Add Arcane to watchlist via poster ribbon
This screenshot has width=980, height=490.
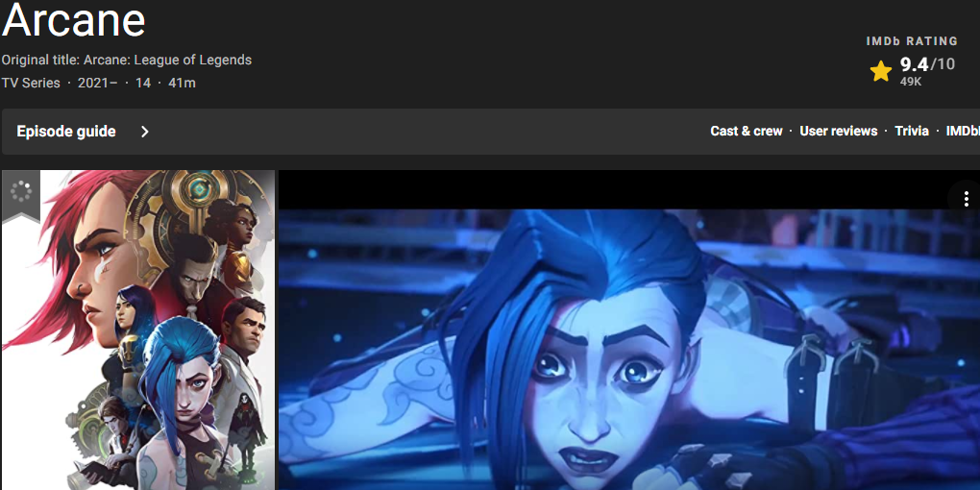tap(20, 195)
